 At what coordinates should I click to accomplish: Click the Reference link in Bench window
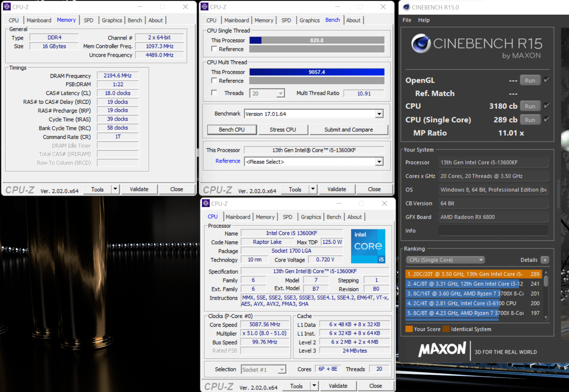(x=228, y=161)
